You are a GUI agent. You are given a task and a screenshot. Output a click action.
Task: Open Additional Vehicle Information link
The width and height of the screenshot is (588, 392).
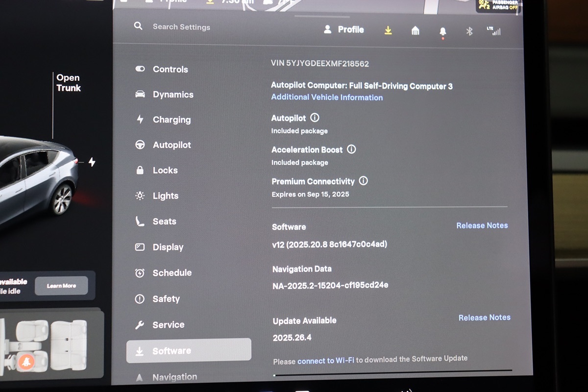(327, 98)
